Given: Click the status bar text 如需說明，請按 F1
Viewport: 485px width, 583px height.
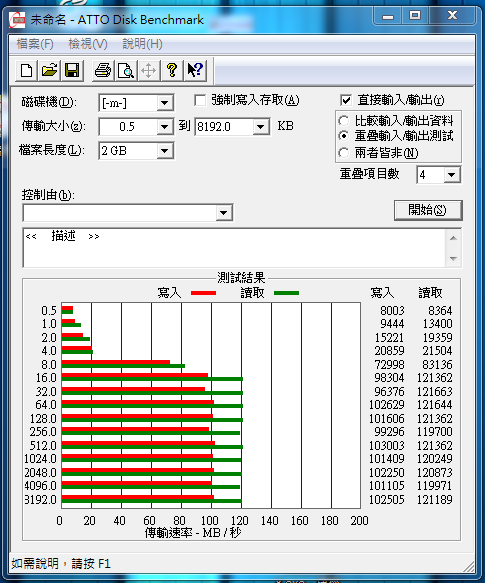Looking at the screenshot, I should (x=61, y=564).
